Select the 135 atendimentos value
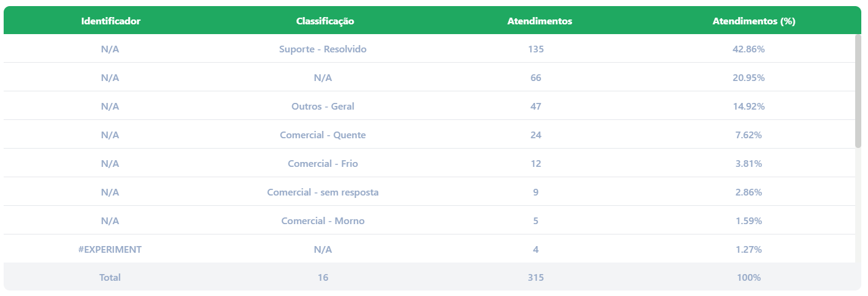Viewport: 868px width, 296px height. coord(536,49)
